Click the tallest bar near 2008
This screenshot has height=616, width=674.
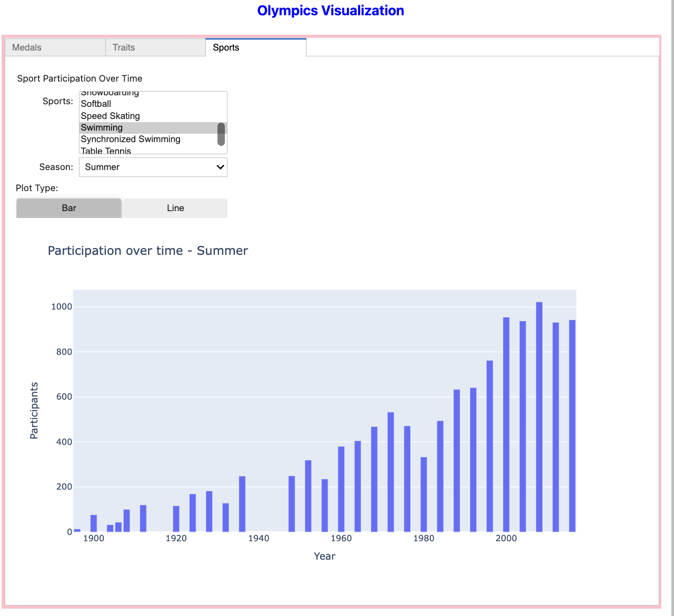tap(539, 417)
